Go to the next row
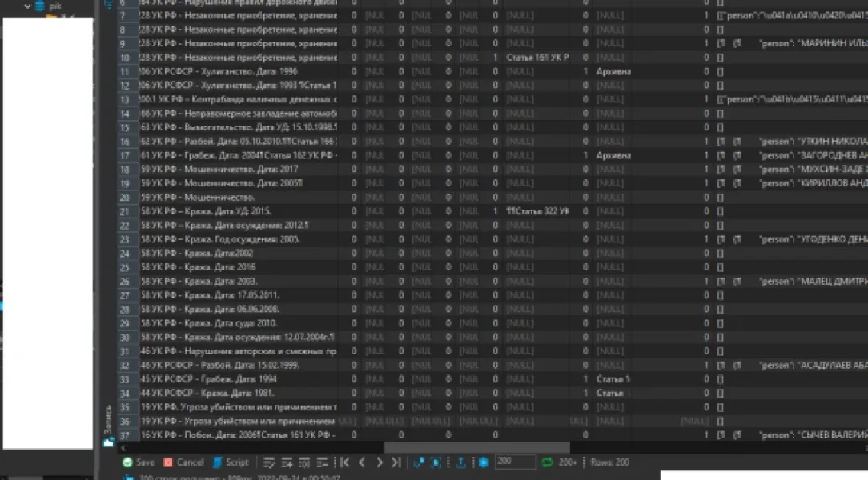Image resolution: width=868 pixels, height=480 pixels. coord(380,462)
